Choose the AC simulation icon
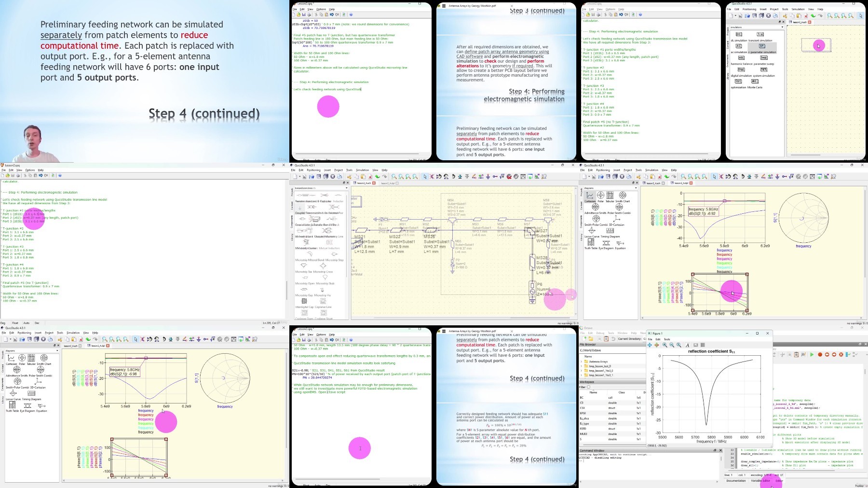This screenshot has width=868, height=488. pyautogui.click(x=739, y=46)
